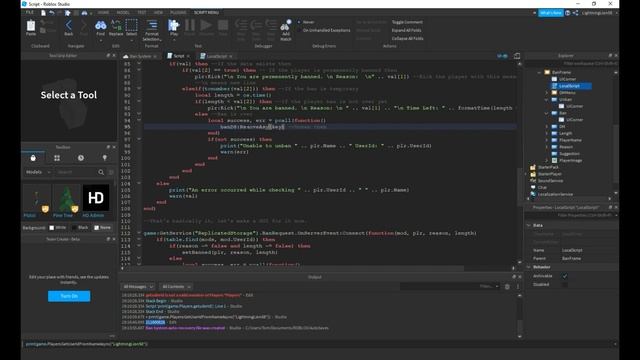
Task: Click the HD Admin toolbox thumbnail
Action: [96, 198]
